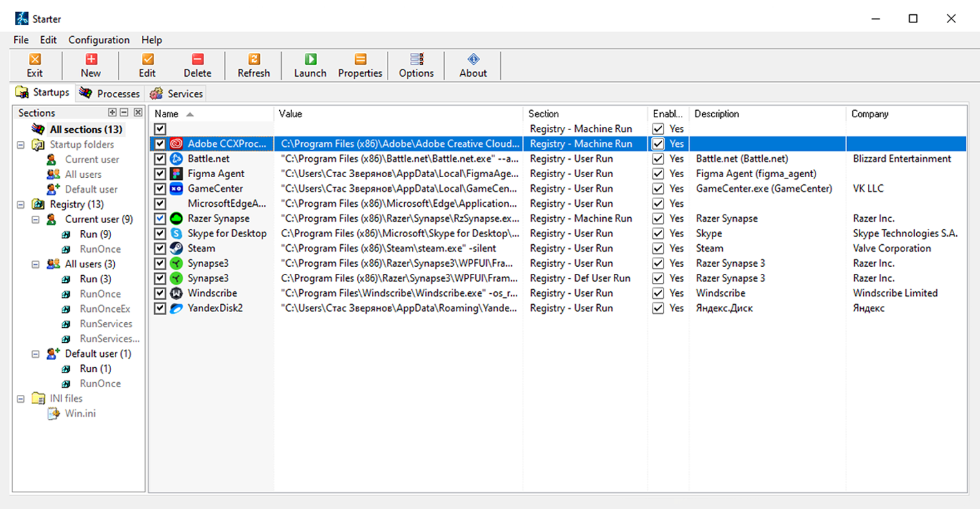Open the Edit menu in the menu bar
980x509 pixels.
[48, 40]
